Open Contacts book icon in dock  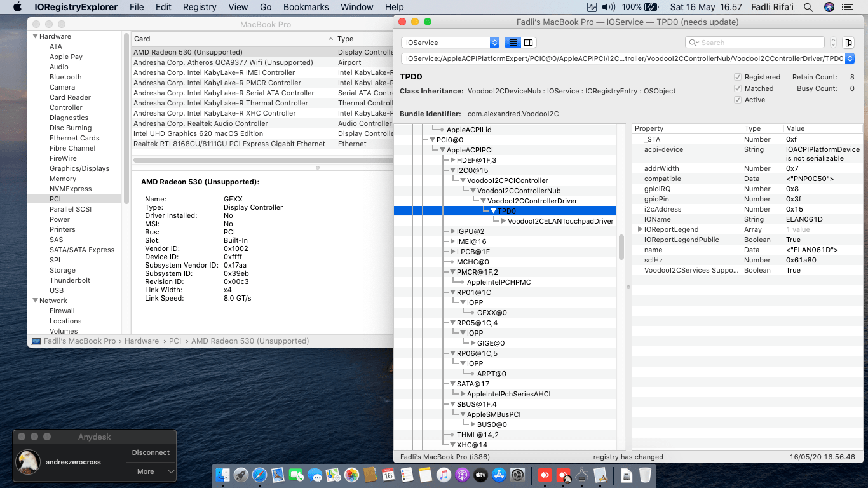[x=370, y=475]
